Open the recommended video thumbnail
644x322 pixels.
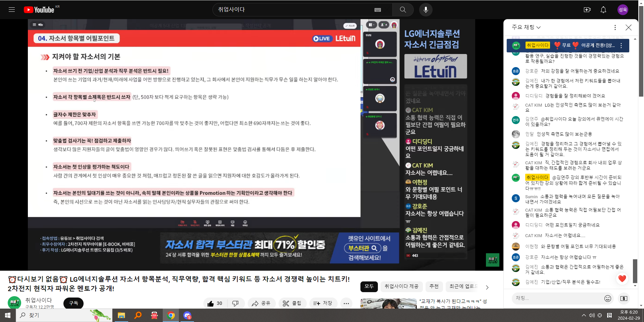(388, 304)
